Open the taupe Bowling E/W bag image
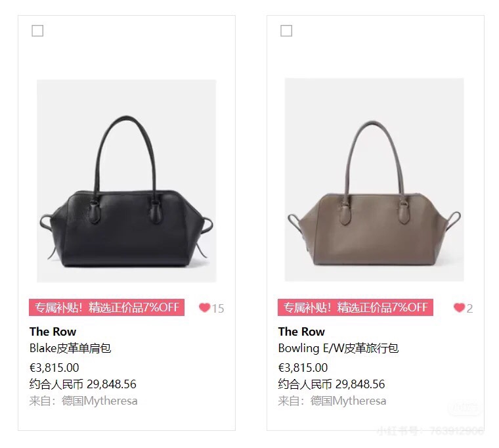This screenshot has width=499, height=448. coord(374,179)
